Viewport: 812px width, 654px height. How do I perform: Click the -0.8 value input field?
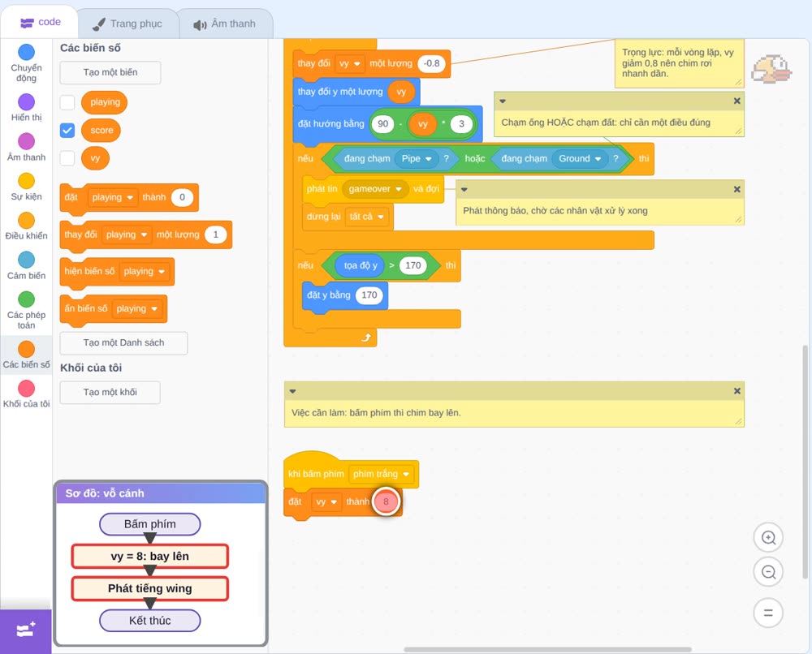tap(431, 63)
